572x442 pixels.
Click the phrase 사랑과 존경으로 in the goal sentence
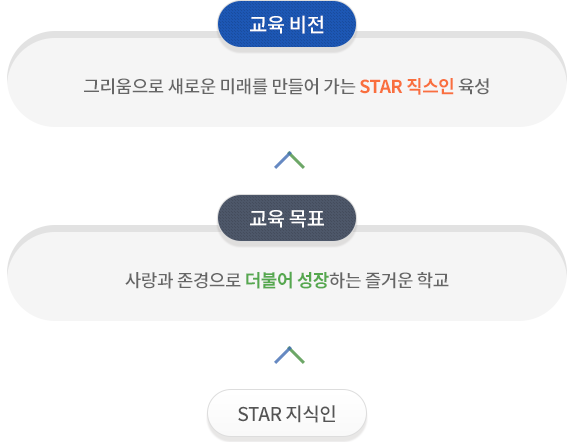click(x=183, y=280)
